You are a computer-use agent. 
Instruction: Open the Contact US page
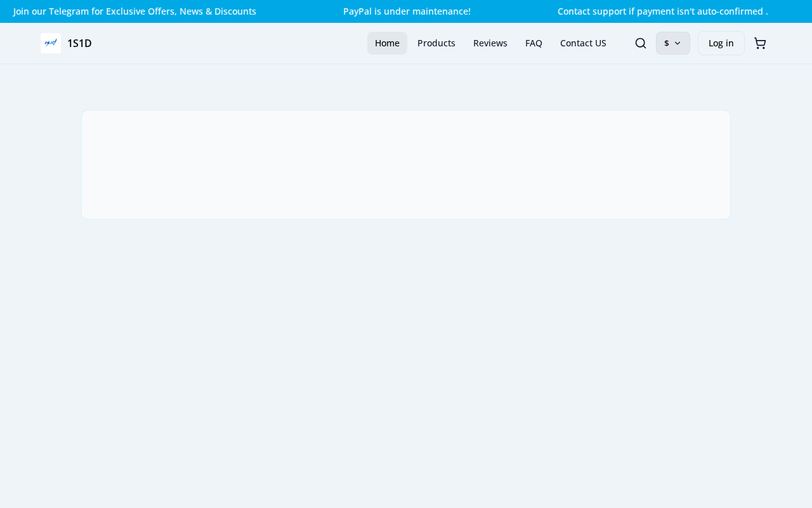pyautogui.click(x=583, y=43)
